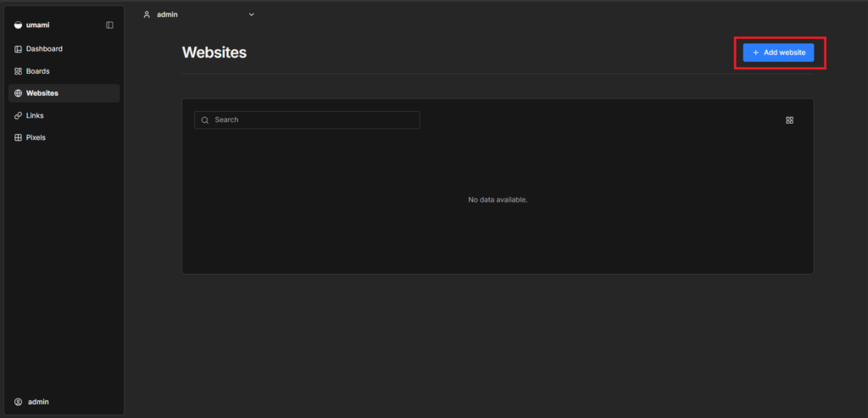
Task: Go to Boards in sidebar
Action: [64, 71]
